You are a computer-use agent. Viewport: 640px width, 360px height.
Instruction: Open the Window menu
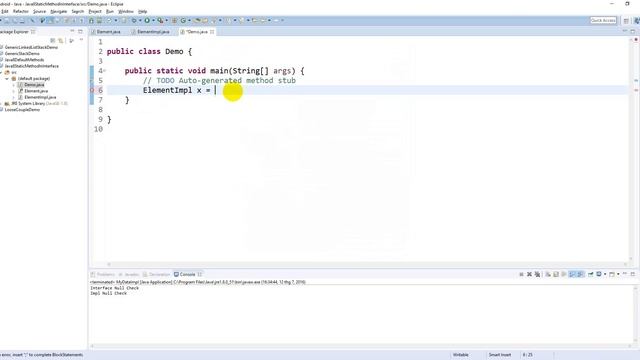pos(126,11)
